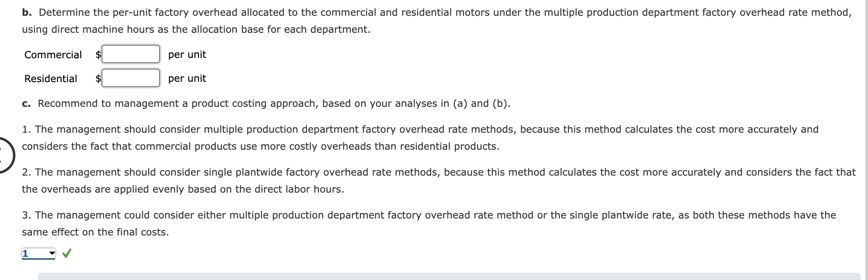Click the dollar sign before Residential field
Viewport: 868px width, 280px height.
click(x=98, y=78)
